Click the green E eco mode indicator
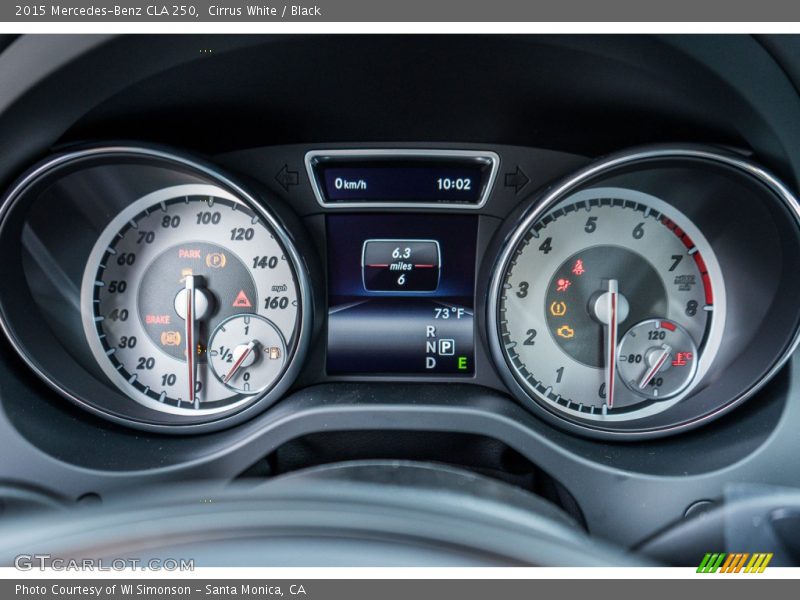800x600 pixels. click(x=462, y=363)
